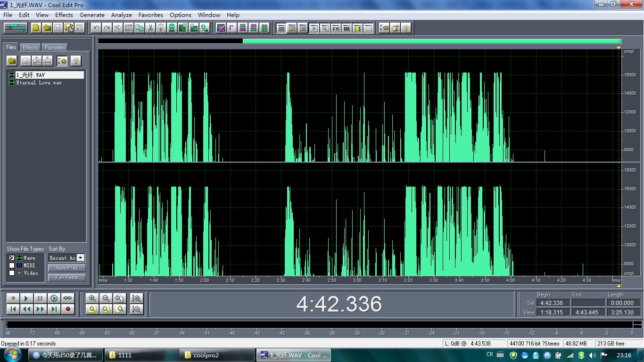Screen dimensions: 644x362
Task: Click the Files panel gear options icon
Action: tap(62, 61)
